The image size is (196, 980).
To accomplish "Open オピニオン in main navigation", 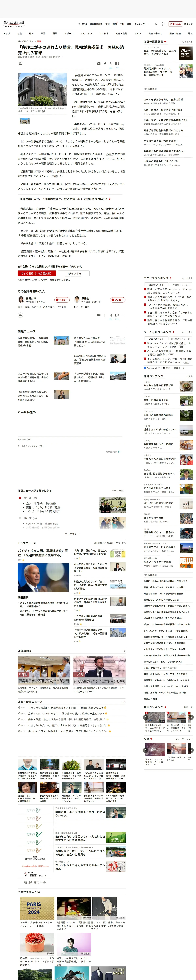I will click(x=86, y=33).
